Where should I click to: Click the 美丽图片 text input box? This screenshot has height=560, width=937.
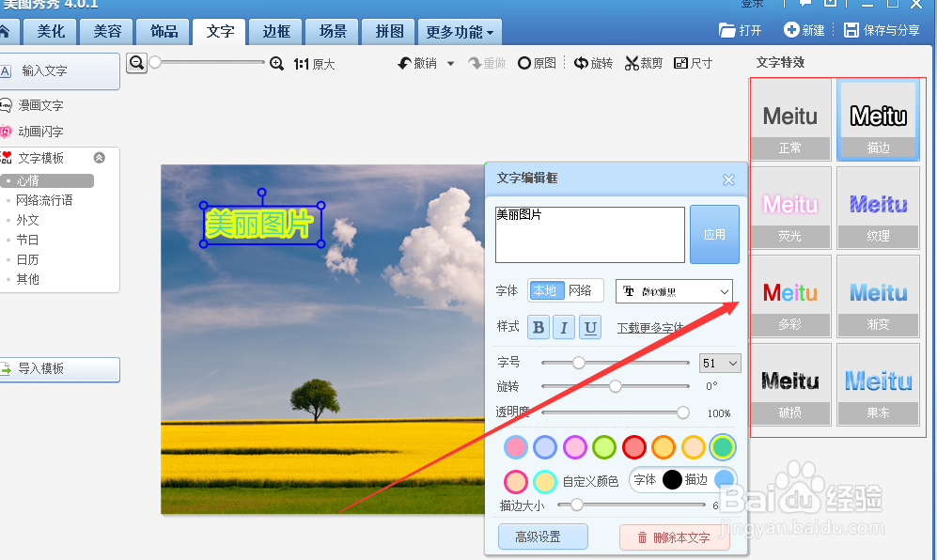click(590, 235)
